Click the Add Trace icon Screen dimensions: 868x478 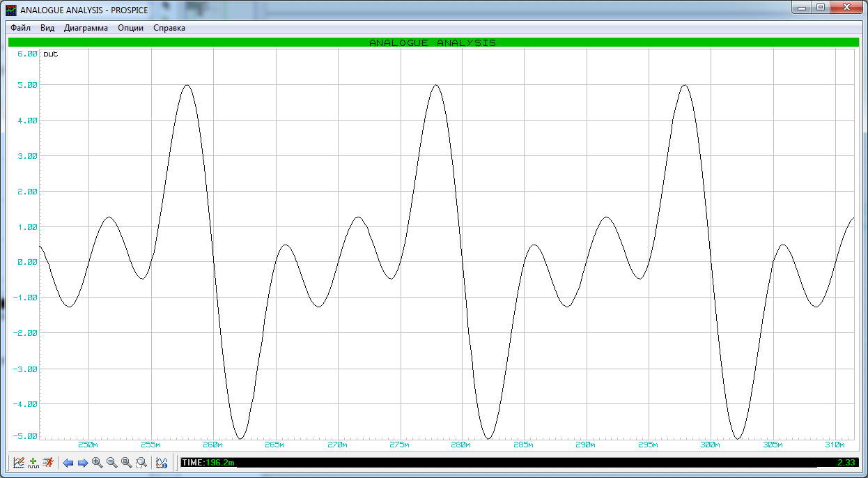tap(33, 463)
